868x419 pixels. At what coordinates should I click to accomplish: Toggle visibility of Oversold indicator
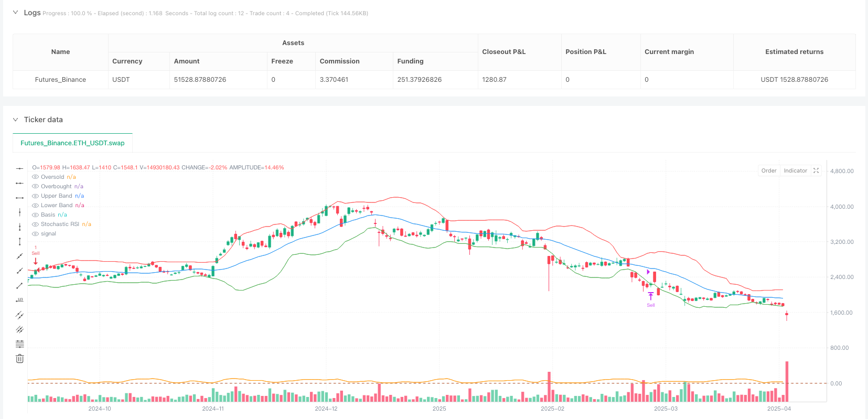point(36,177)
